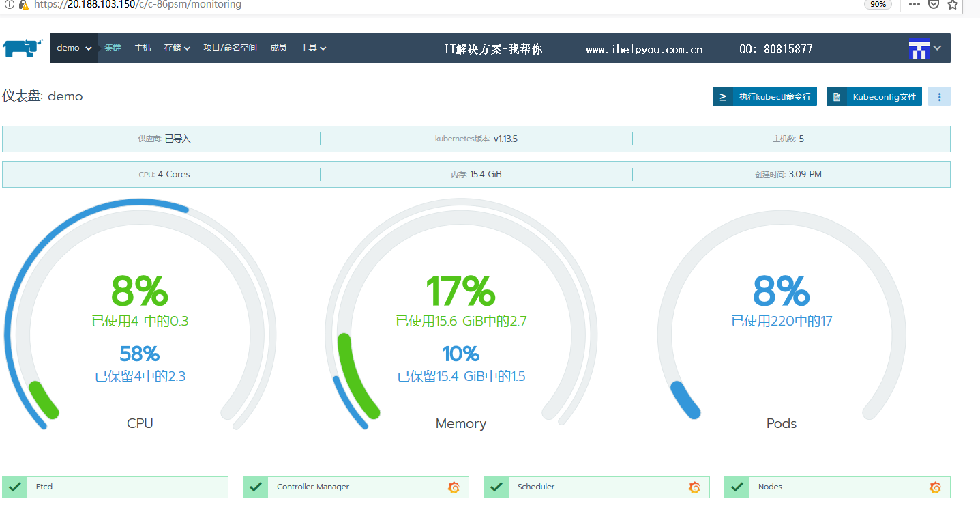Viewport: 980px width, 514px height.
Task: Click the Etcd status checkmark
Action: [x=14, y=487]
